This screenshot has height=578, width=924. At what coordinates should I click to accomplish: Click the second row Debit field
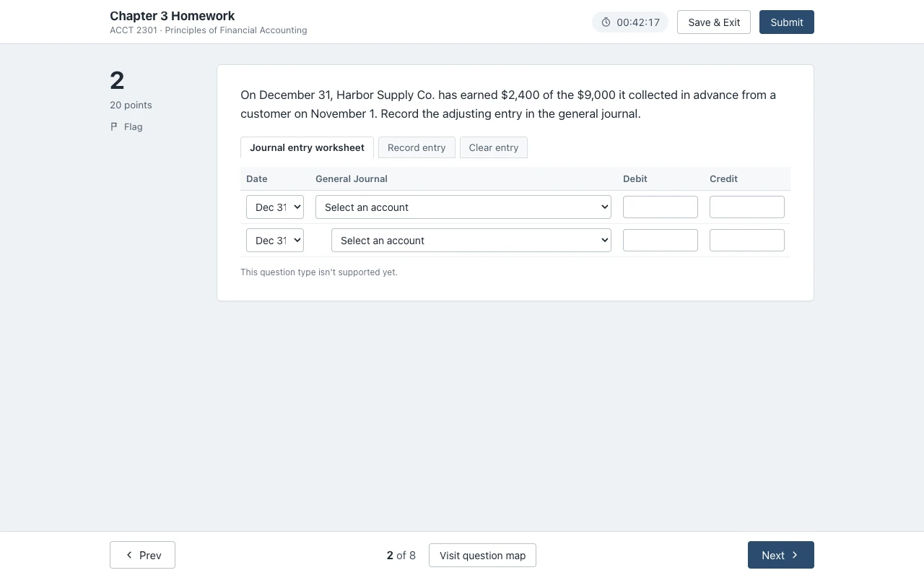tap(661, 241)
